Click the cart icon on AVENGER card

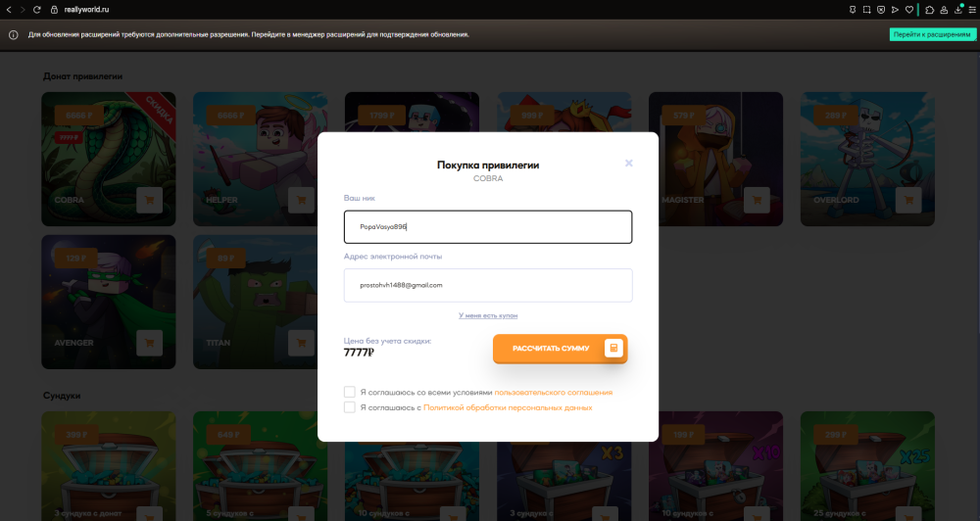tap(149, 343)
